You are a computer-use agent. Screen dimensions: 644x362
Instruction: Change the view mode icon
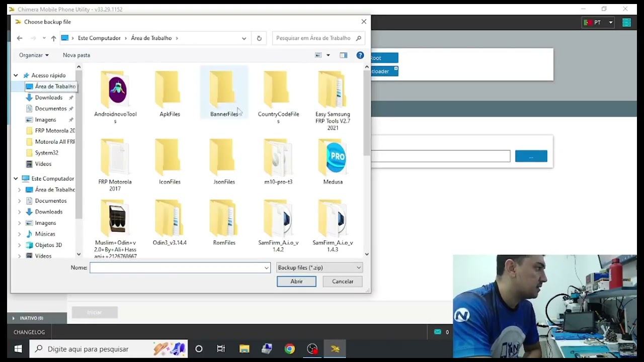[x=318, y=55]
